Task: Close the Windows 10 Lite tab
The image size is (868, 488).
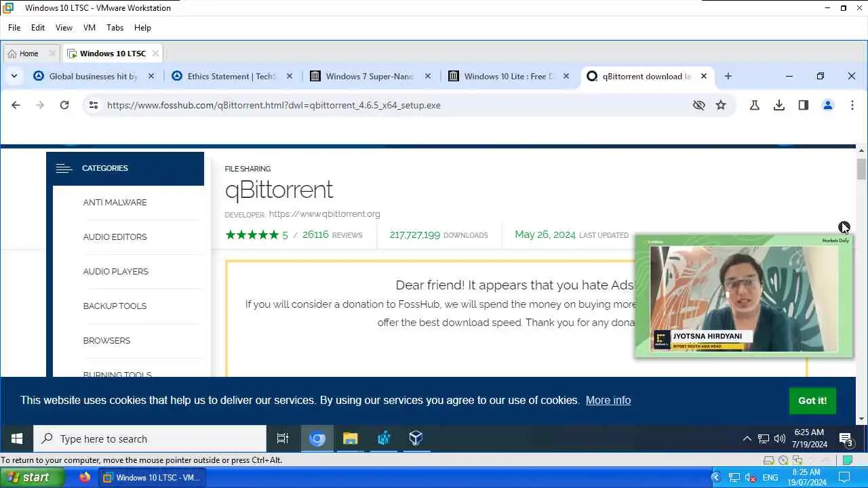Action: point(566,77)
